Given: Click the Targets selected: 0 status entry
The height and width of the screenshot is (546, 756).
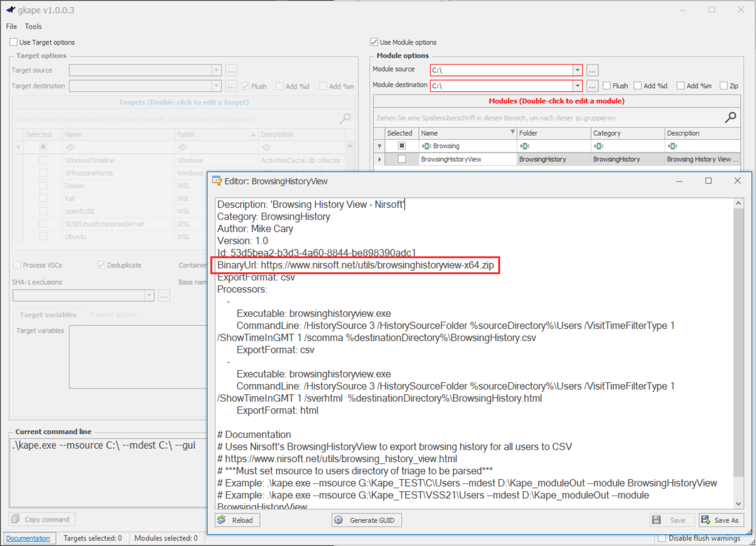Looking at the screenshot, I should pos(93,538).
